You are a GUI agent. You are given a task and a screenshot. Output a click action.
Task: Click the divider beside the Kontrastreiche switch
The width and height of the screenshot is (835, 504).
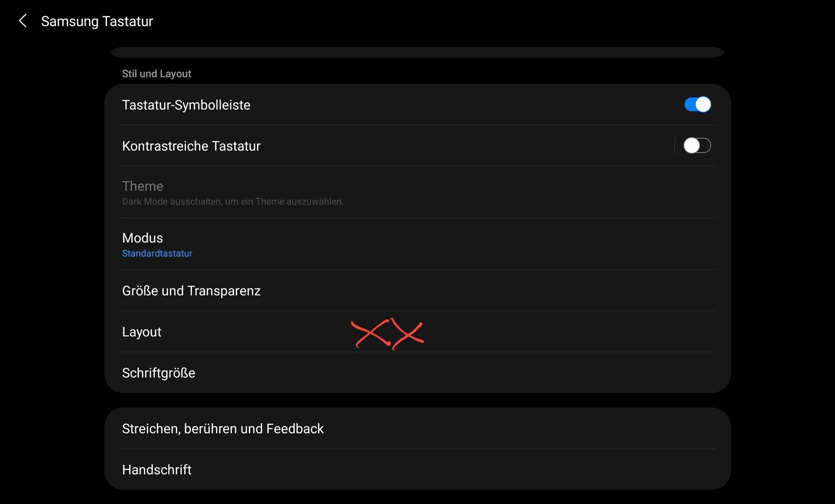click(x=675, y=146)
